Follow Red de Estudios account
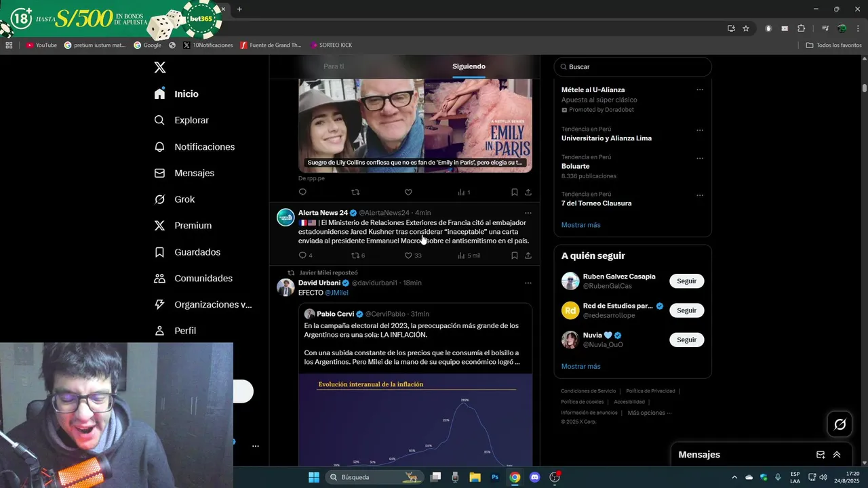Image resolution: width=868 pixels, height=488 pixels. tap(686, 310)
